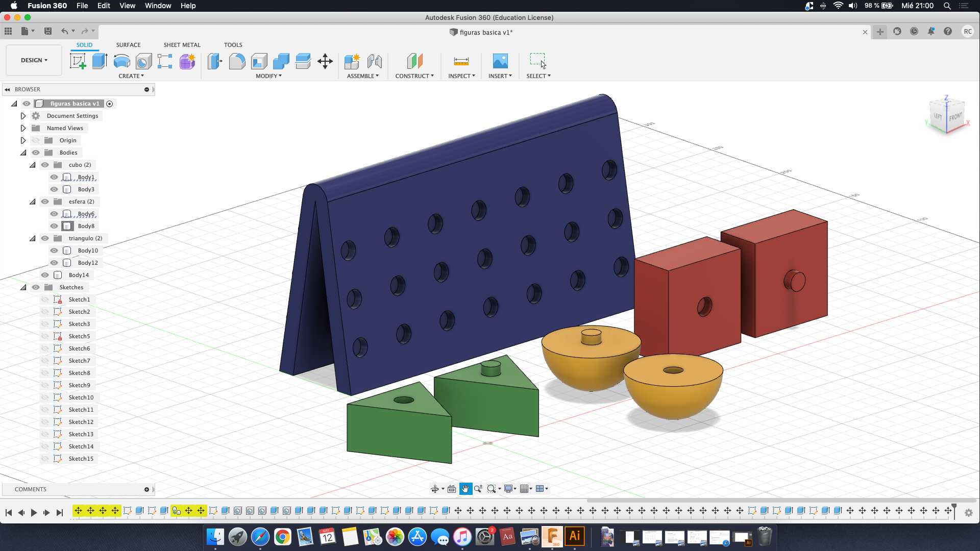
Task: Click a highlighted marker on the timeline
Action: 80,510
